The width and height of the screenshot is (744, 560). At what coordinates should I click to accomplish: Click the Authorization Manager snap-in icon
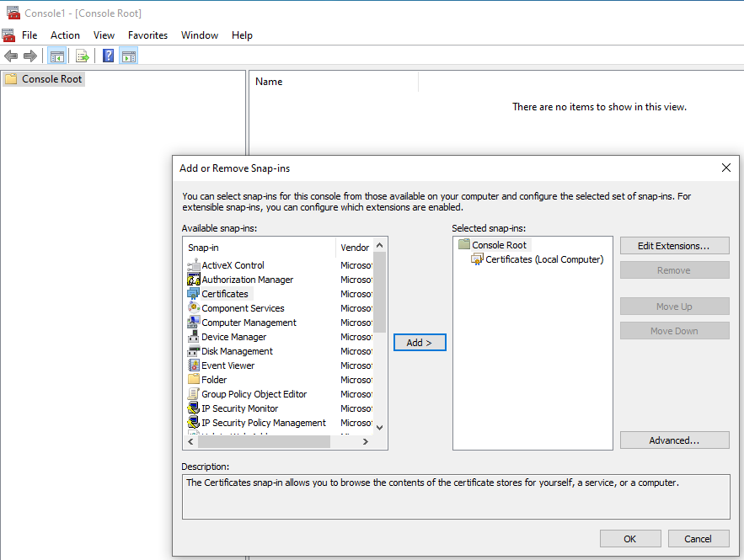tap(193, 280)
